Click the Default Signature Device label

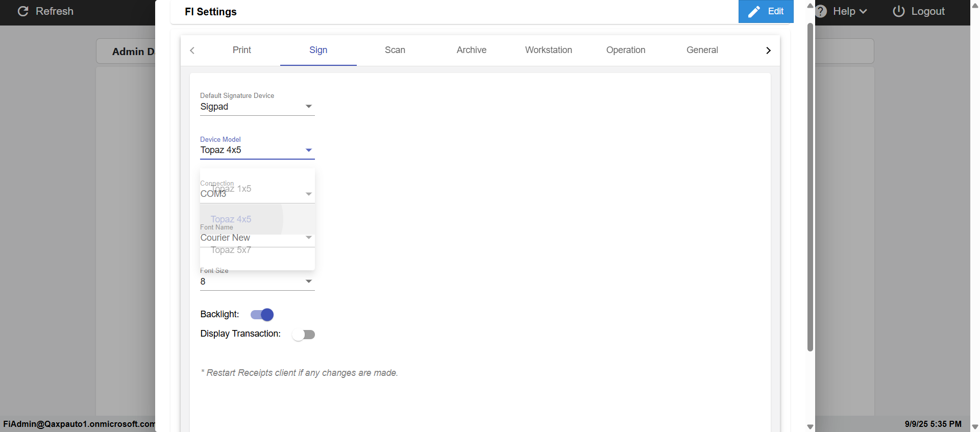coord(237,95)
